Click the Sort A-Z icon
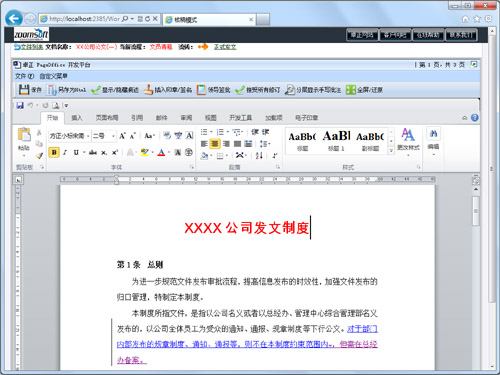Image resolution: width=500 pixels, height=375 pixels. point(259,155)
